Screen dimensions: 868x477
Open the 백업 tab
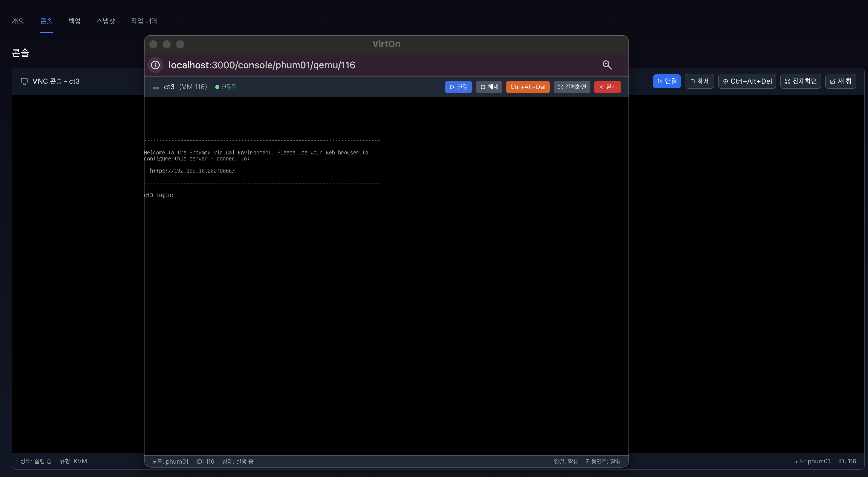tap(74, 21)
